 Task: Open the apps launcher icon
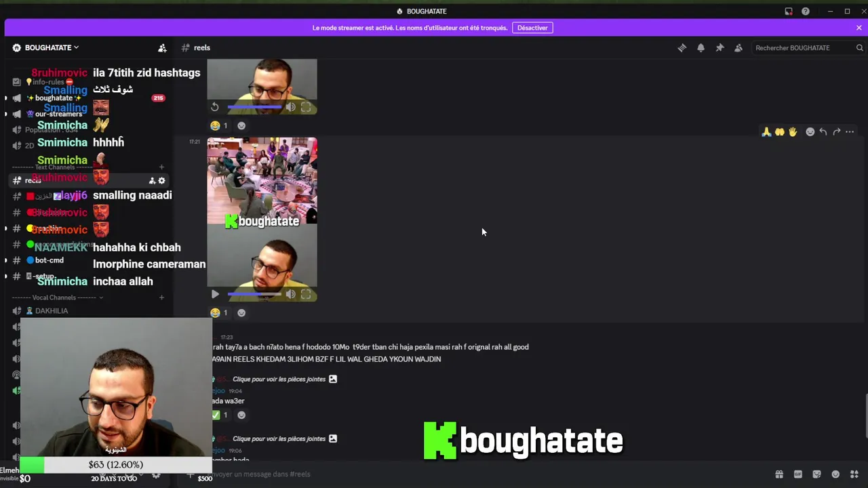pyautogui.click(x=854, y=474)
